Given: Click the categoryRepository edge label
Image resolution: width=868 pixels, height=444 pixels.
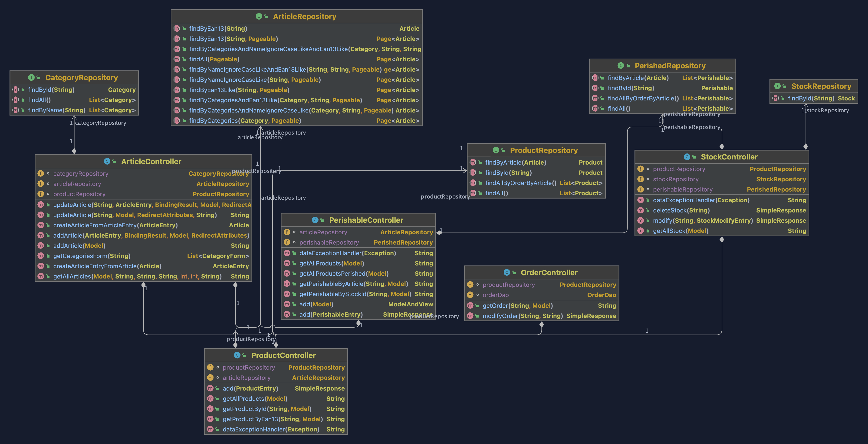Looking at the screenshot, I should [x=100, y=123].
